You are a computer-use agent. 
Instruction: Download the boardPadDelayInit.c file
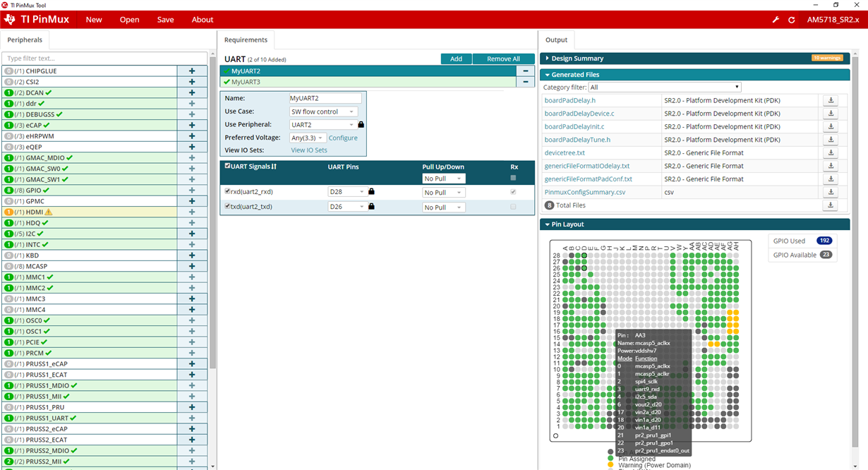831,126
